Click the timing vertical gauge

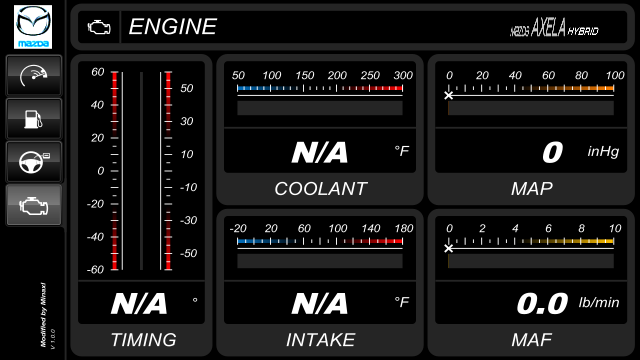(141, 171)
